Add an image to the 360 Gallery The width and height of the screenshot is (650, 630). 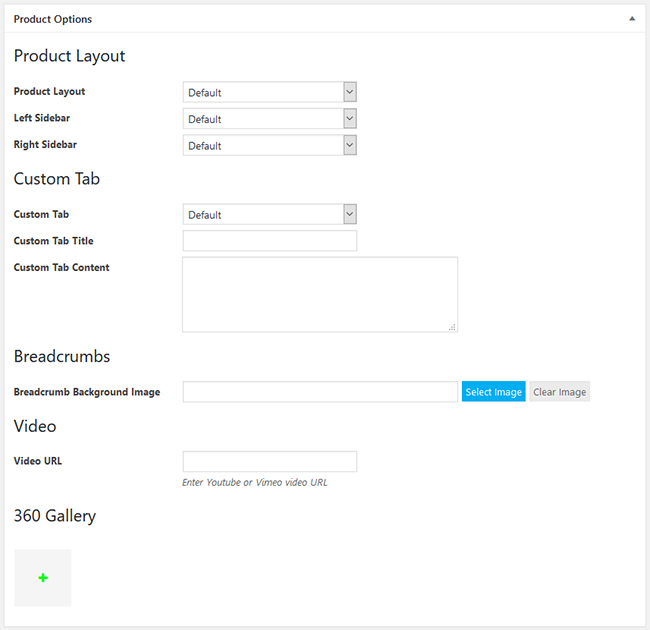click(x=43, y=578)
